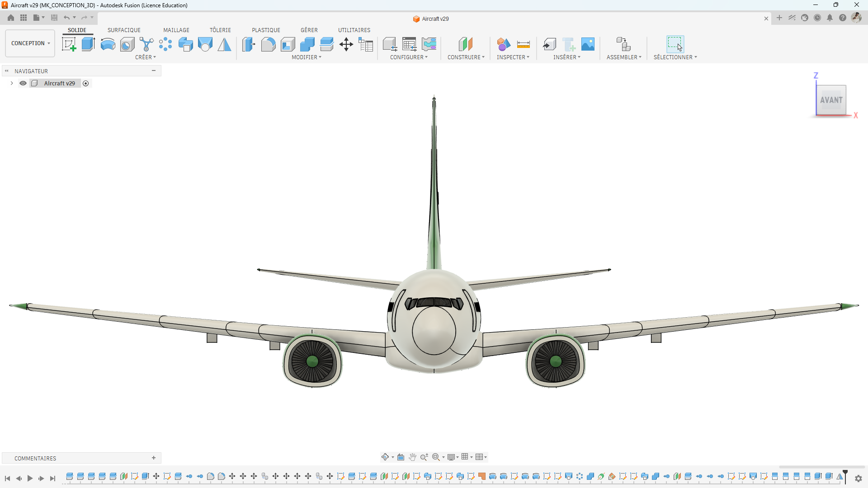The height and width of the screenshot is (488, 868).
Task: Select the Derive tool icon in Créer
Action: (185, 44)
